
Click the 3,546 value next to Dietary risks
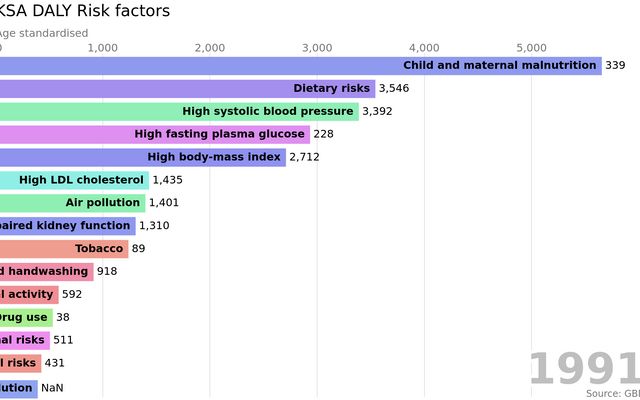(394, 89)
